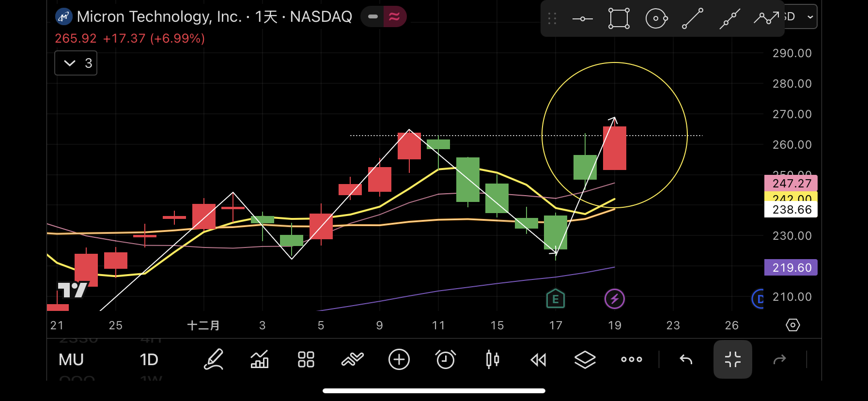The height and width of the screenshot is (401, 868).
Task: Open the chart-with-bars icon in bottom toolbar
Action: (x=260, y=360)
